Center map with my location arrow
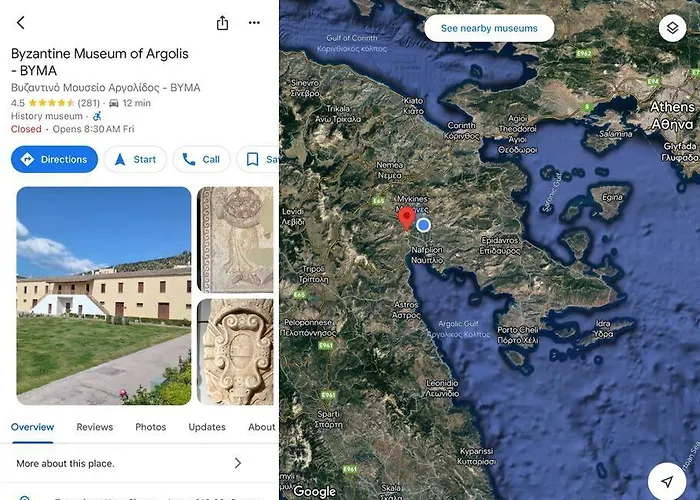Image resolution: width=700 pixels, height=500 pixels. pos(667,481)
